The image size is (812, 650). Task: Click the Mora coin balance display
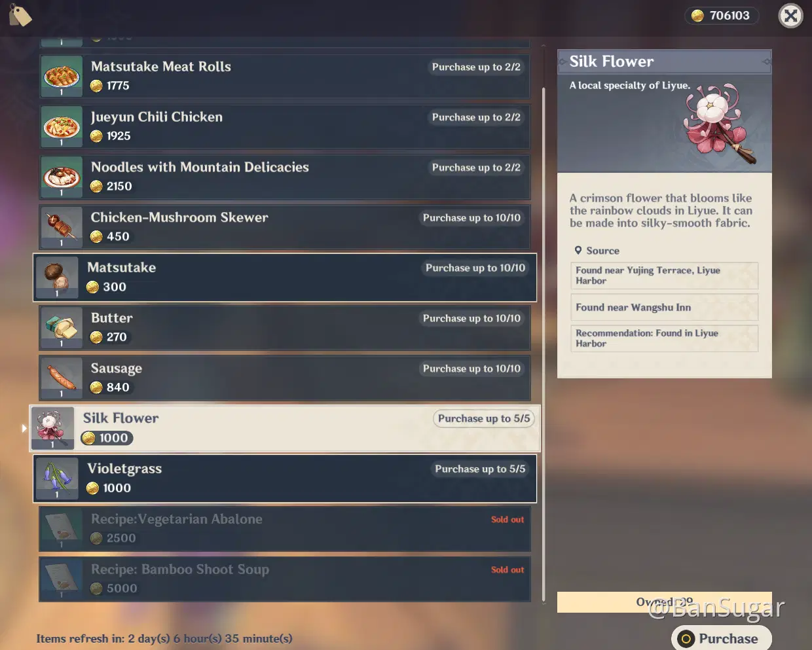tap(722, 16)
